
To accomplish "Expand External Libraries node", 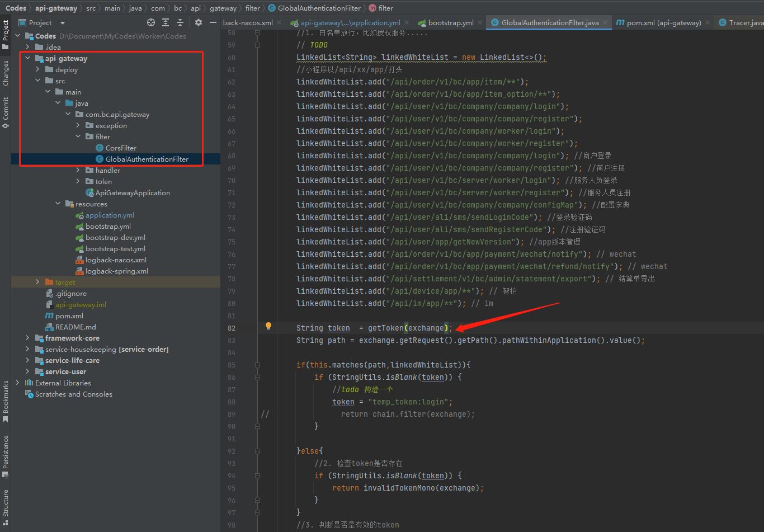I will pyautogui.click(x=18, y=383).
